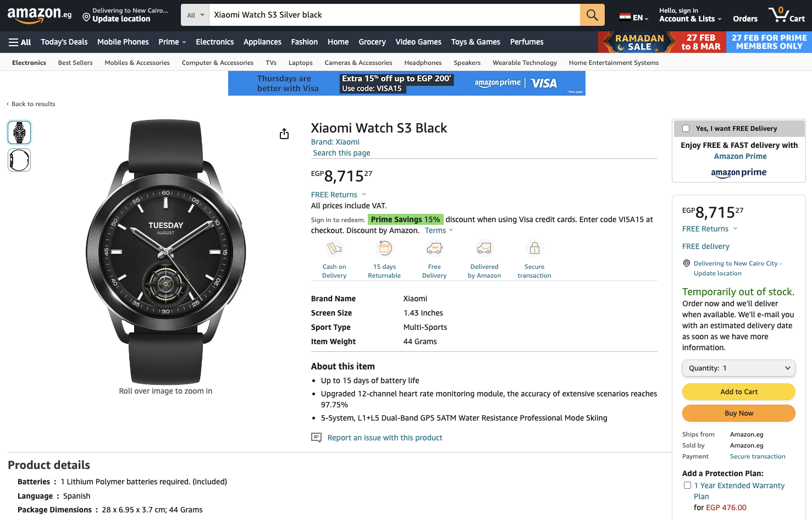Open the shopping cart icon
The height and width of the screenshot is (519, 812).
click(787, 15)
